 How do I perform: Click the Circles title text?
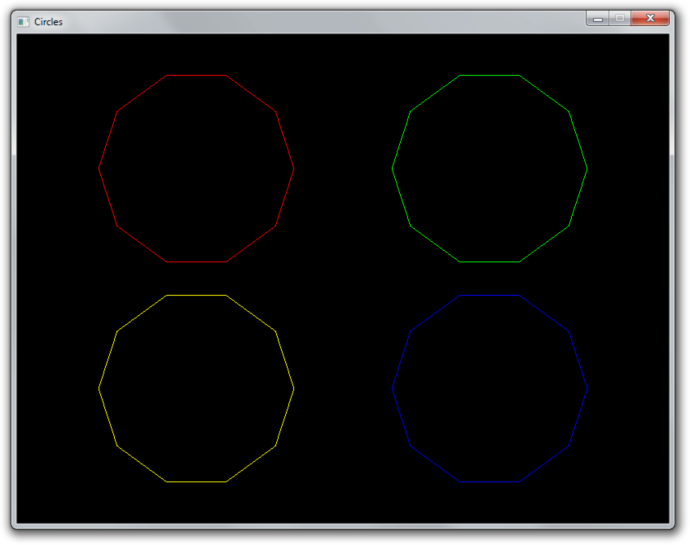pyautogui.click(x=48, y=22)
